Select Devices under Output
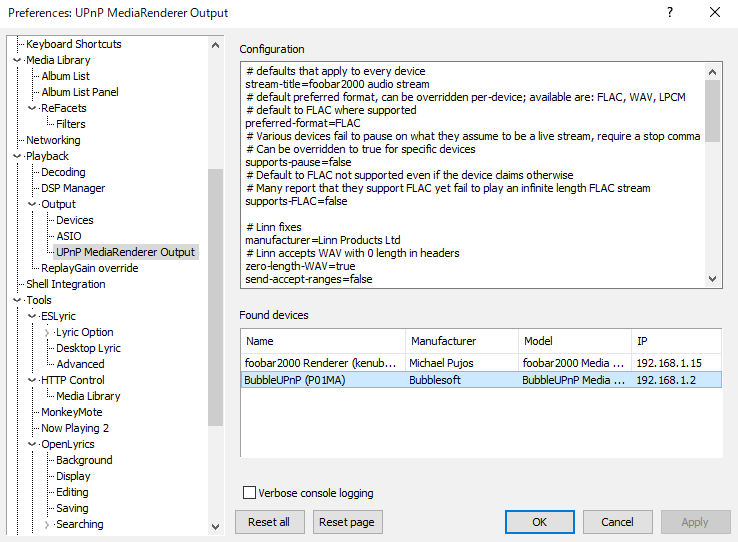The width and height of the screenshot is (738, 542). point(74,220)
